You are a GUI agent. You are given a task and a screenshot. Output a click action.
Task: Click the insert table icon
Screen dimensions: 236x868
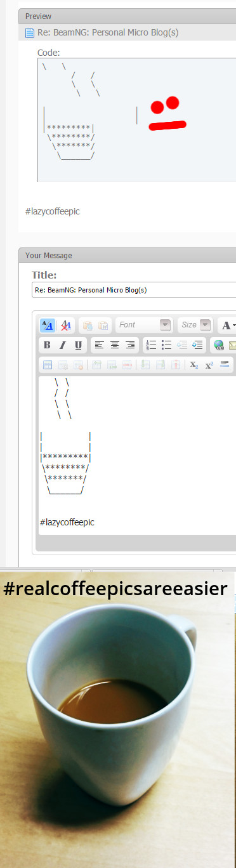pyautogui.click(x=48, y=365)
